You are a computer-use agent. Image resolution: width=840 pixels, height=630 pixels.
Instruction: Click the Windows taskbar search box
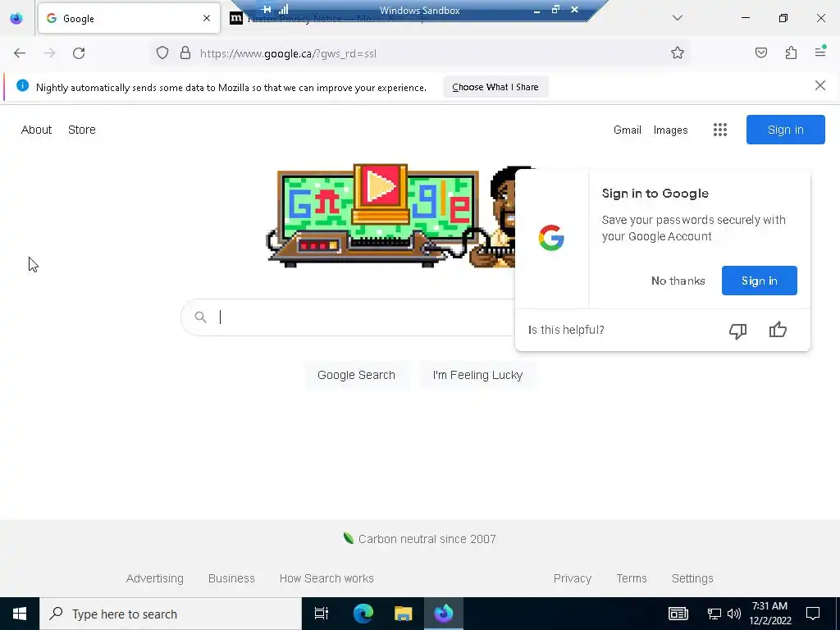(171, 614)
